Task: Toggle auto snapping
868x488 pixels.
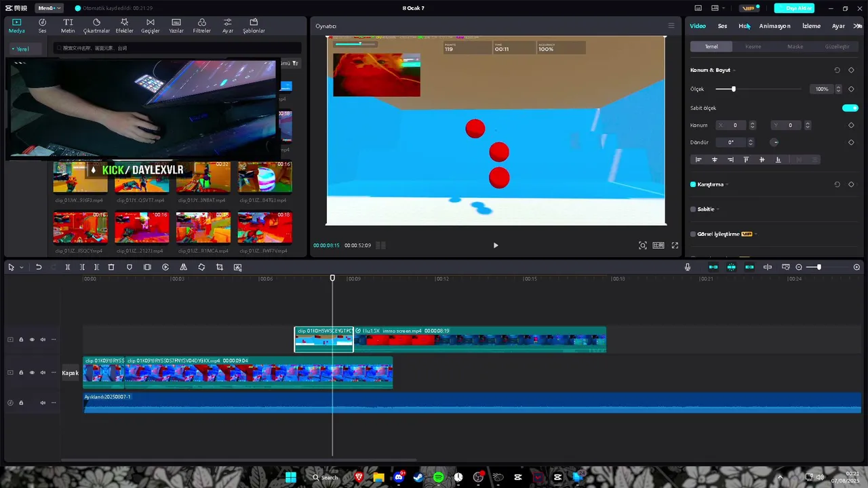Action: 731,267
